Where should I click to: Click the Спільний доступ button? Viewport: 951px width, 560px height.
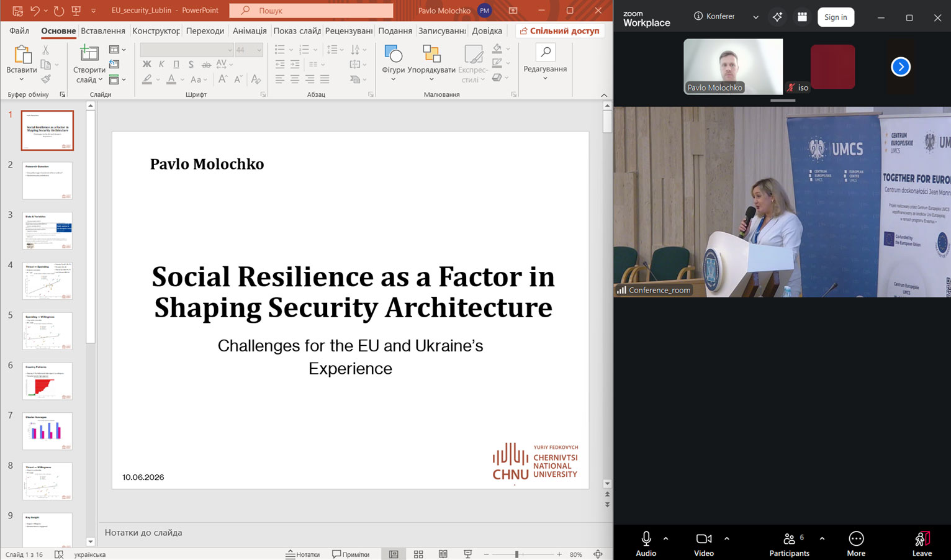pos(559,30)
